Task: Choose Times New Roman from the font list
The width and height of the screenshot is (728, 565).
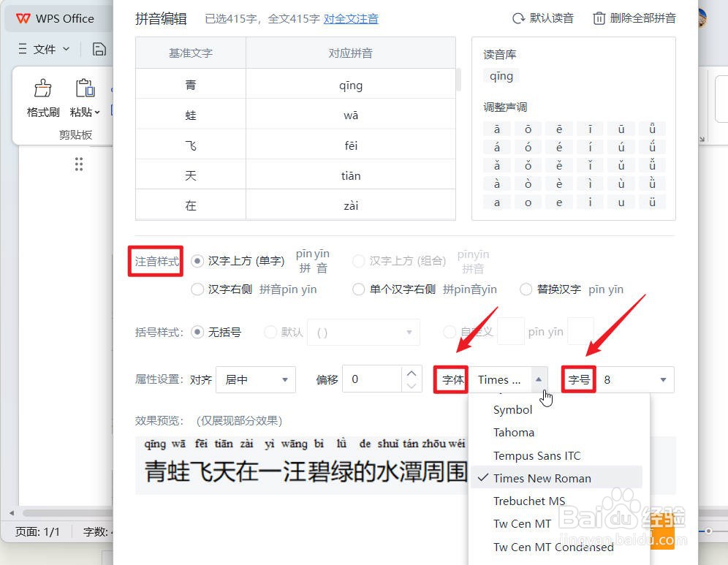Action: [x=542, y=477]
